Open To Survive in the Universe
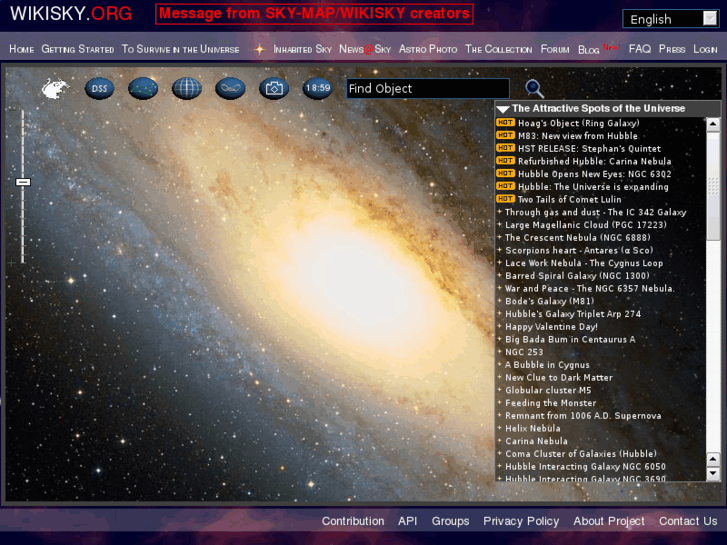727x545 pixels. point(180,49)
